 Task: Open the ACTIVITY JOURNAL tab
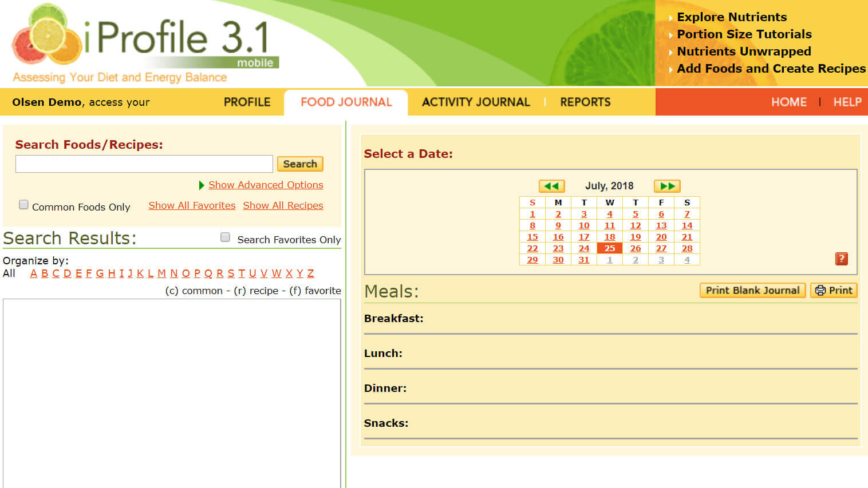(x=476, y=102)
